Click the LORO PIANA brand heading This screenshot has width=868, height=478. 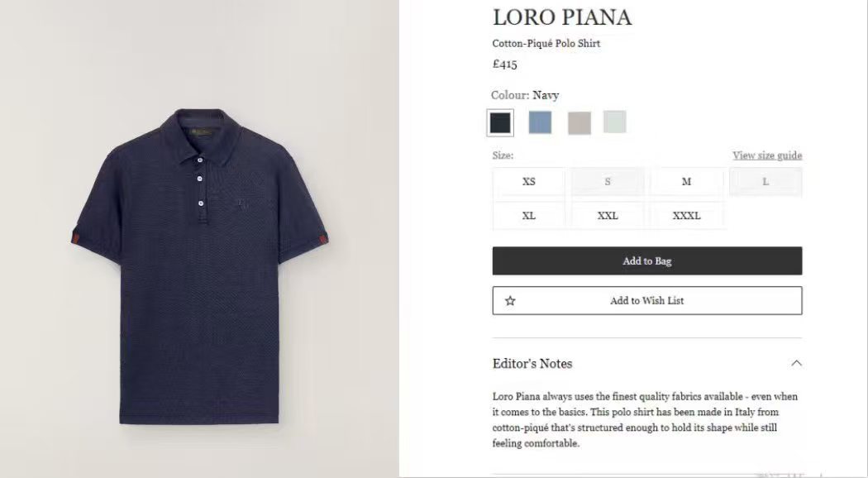point(562,17)
